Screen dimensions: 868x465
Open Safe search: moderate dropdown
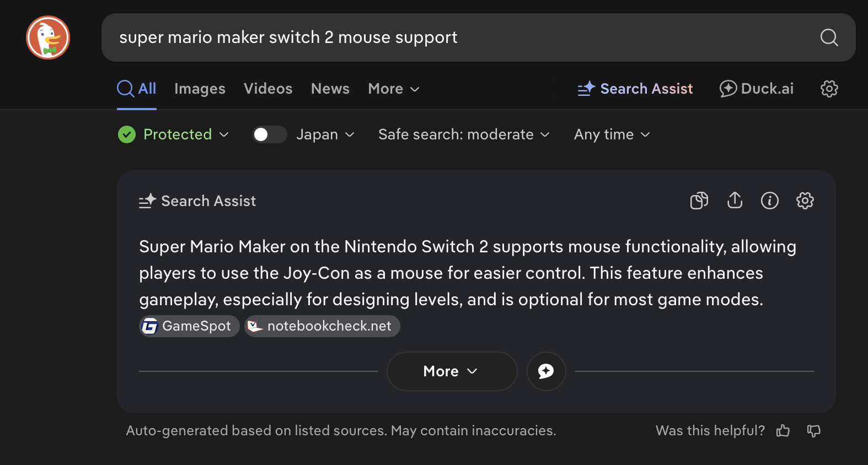[464, 134]
